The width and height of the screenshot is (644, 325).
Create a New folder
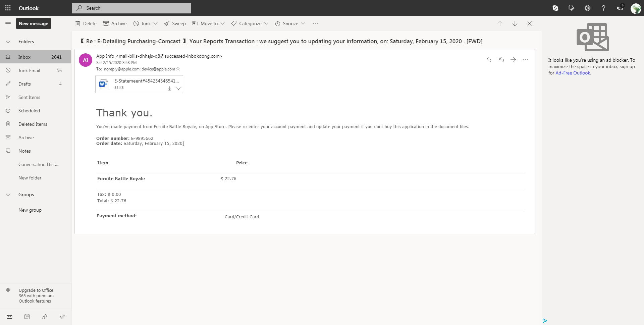tap(30, 178)
